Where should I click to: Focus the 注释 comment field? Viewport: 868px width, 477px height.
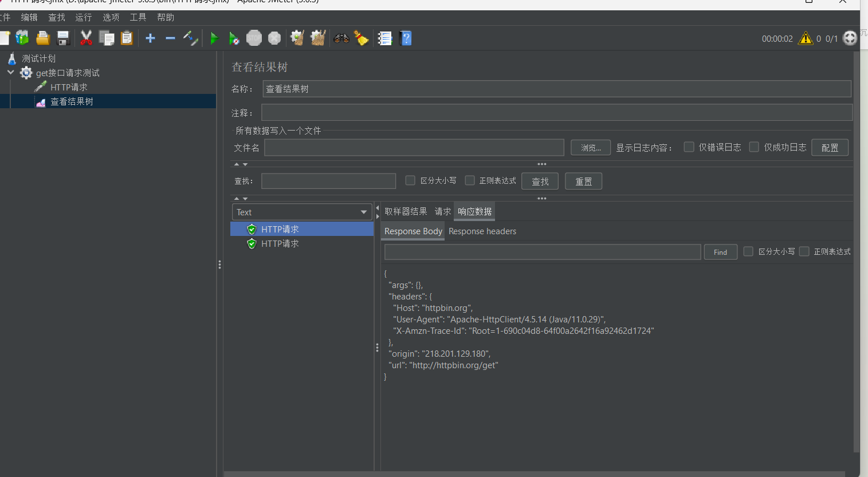click(x=557, y=113)
